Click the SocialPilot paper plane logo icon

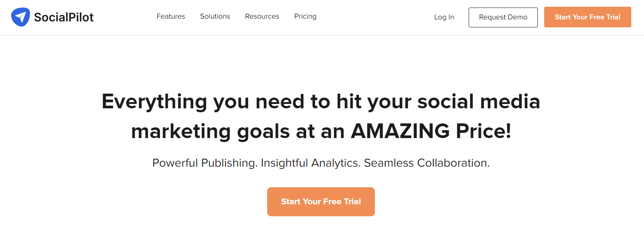(x=20, y=17)
